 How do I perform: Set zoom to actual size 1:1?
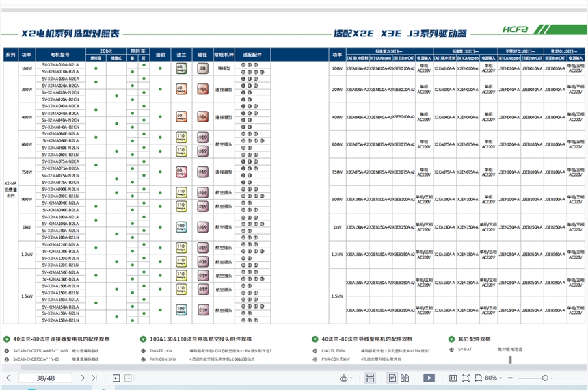pyautogui.click(x=453, y=378)
